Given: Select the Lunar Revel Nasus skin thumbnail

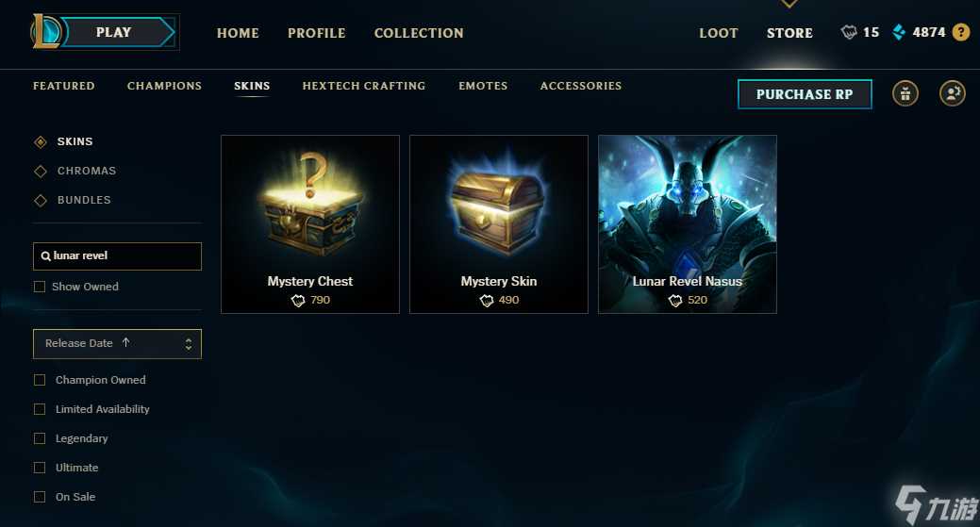Looking at the screenshot, I should pos(688,224).
